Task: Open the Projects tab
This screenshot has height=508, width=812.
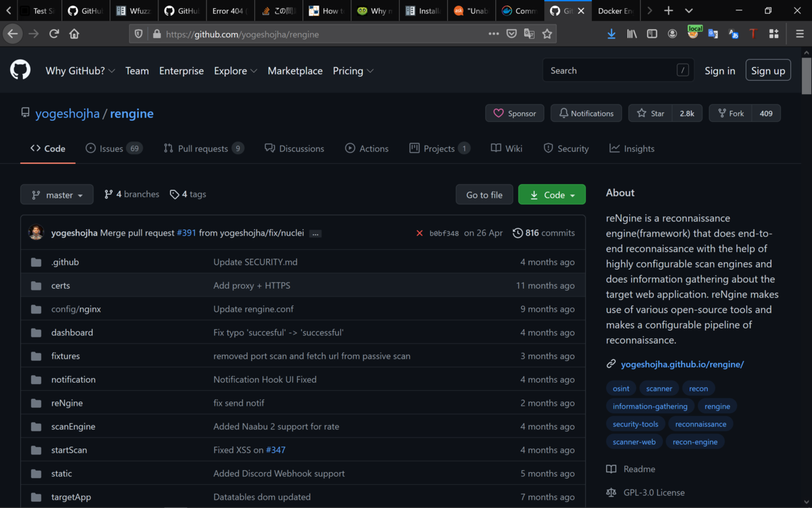Action: click(440, 148)
